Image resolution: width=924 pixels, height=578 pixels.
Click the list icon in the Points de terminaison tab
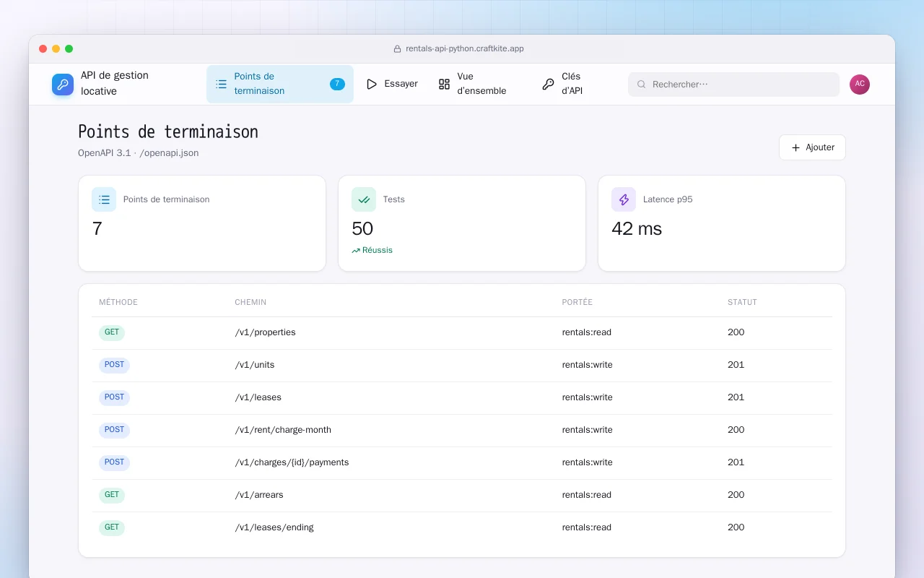pos(222,85)
